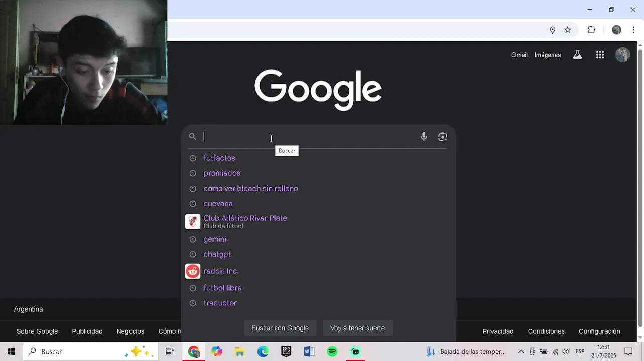This screenshot has width=644, height=361.
Task: Open the Windows Start menu
Action: click(11, 352)
